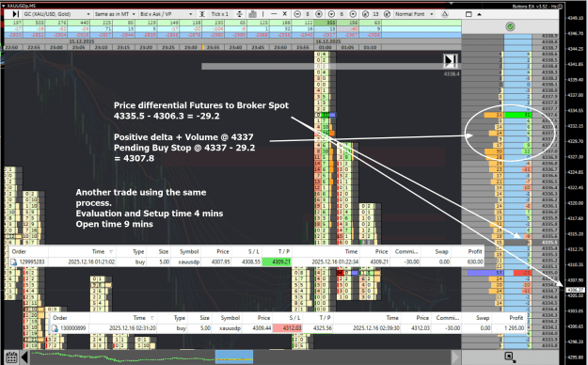The image size is (588, 365).
Task: Click the X delete drawings icon
Action: coord(285,14)
